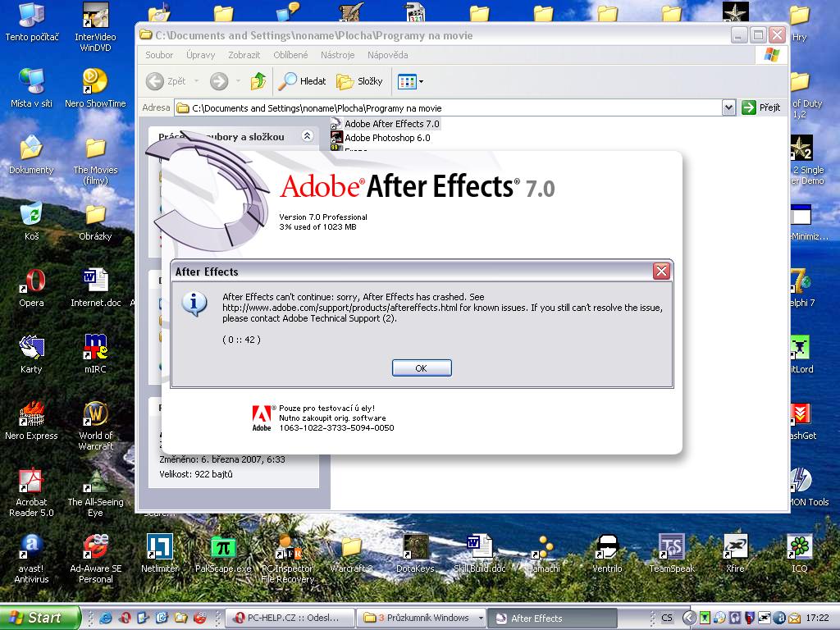Click the Windows Start button
840x630 pixels.
[39, 618]
